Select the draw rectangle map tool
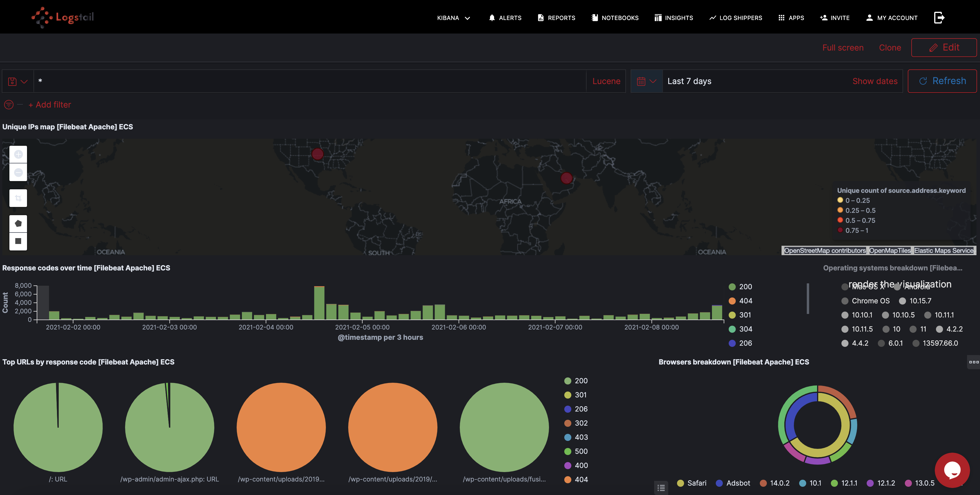The image size is (980, 495). [x=18, y=241]
